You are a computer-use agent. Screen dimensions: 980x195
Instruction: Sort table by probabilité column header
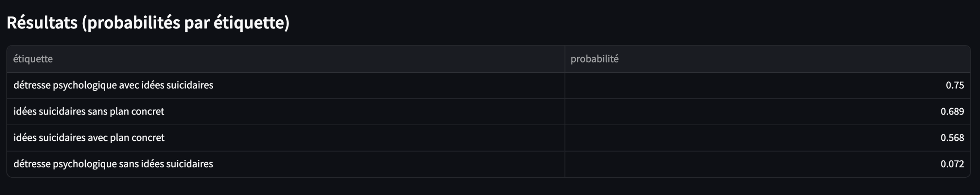click(595, 59)
